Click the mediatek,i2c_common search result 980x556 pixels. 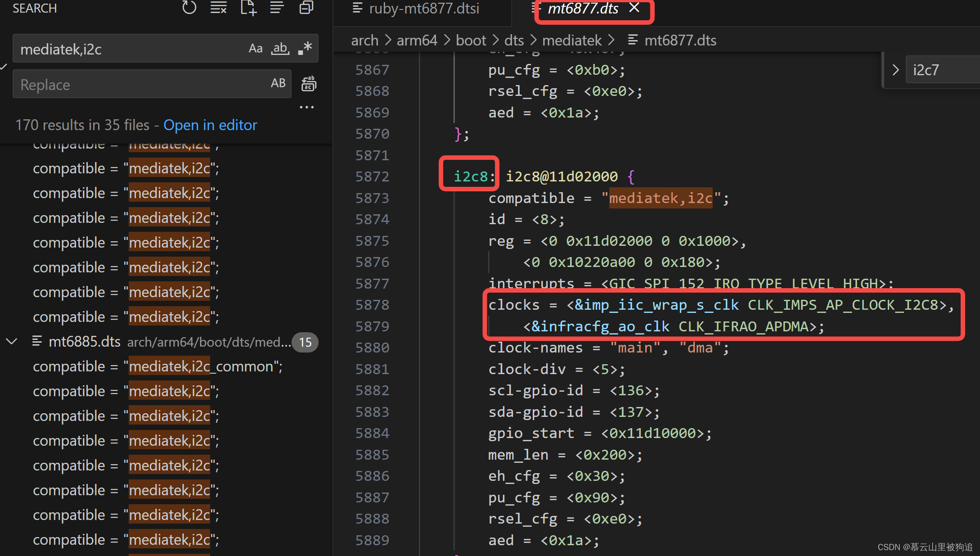tap(157, 366)
